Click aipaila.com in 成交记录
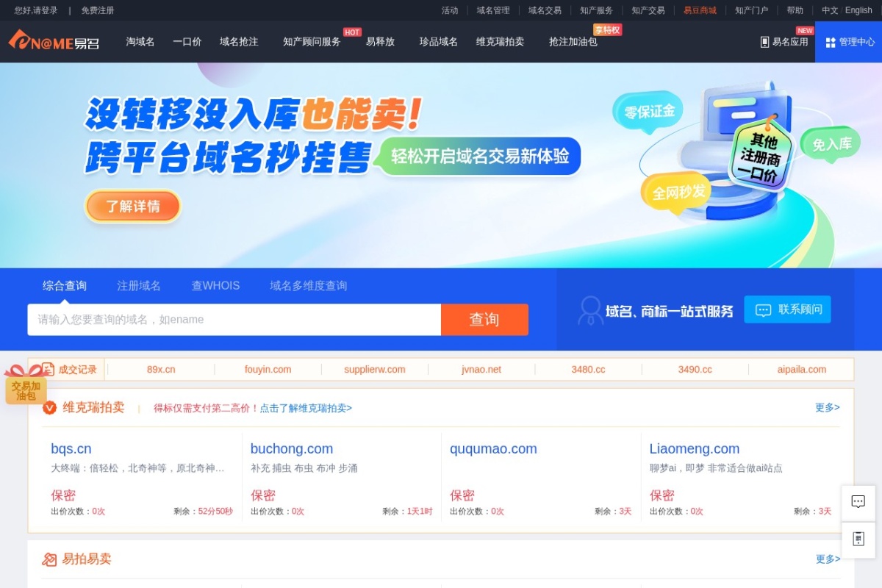The height and width of the screenshot is (588, 882). pos(802,370)
